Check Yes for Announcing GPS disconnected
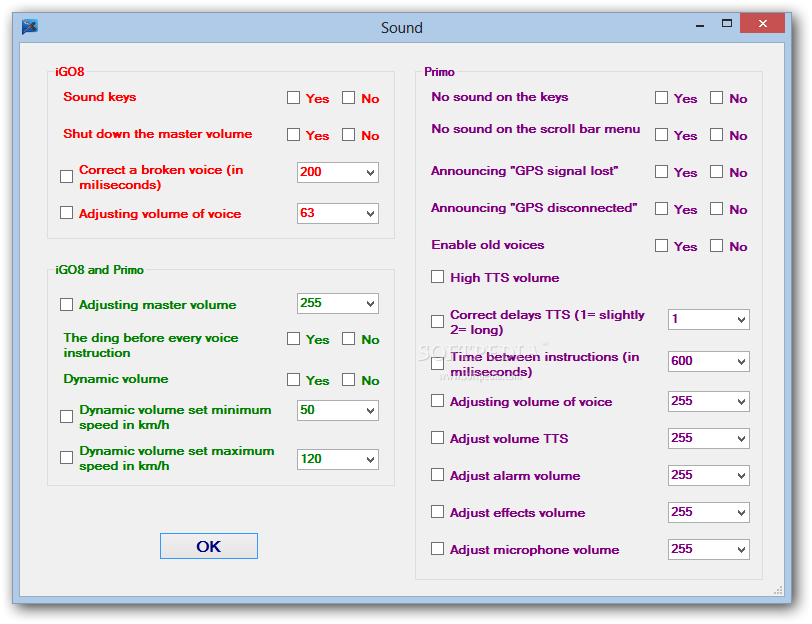The height and width of the screenshot is (624, 812). coord(661,209)
